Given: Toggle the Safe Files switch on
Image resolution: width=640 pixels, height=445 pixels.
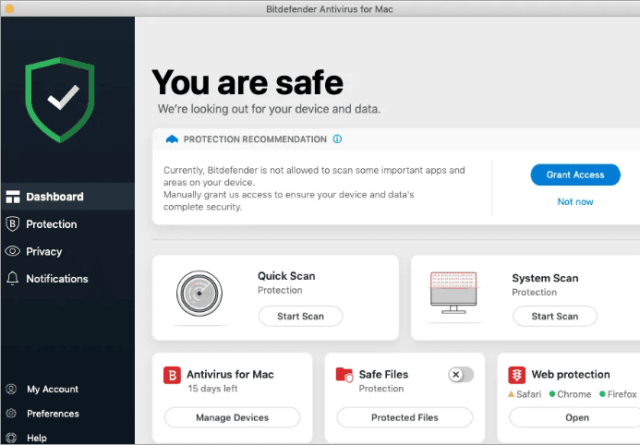Looking at the screenshot, I should (461, 374).
